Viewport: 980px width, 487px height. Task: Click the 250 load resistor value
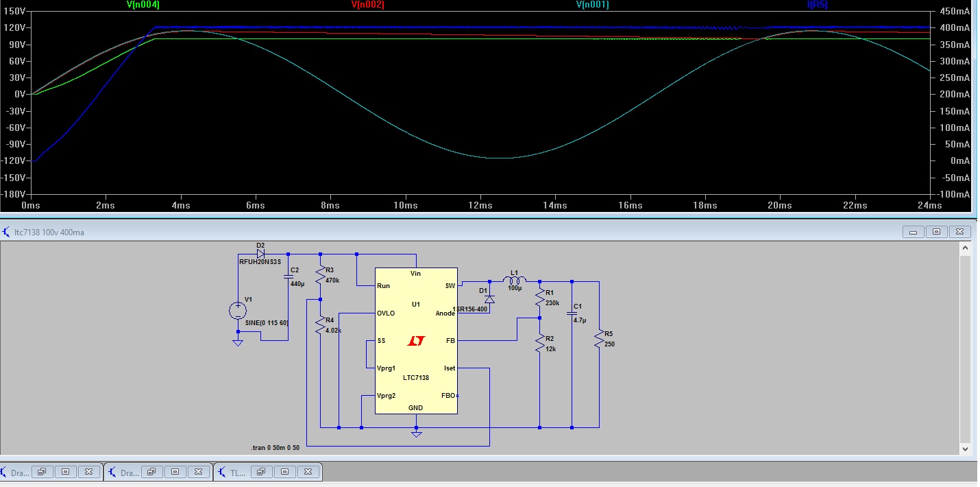pos(610,344)
